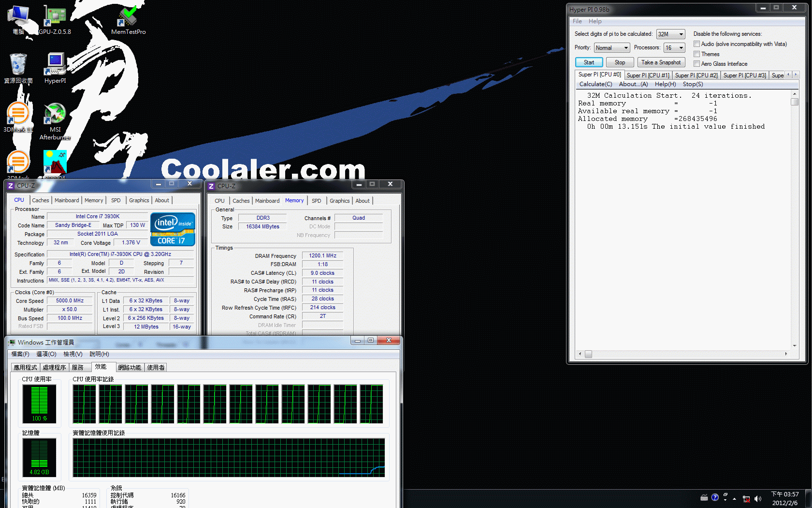This screenshot has height=508, width=812.
Task: Open the Task Manager 處理程序 tab
Action: [x=54, y=368]
